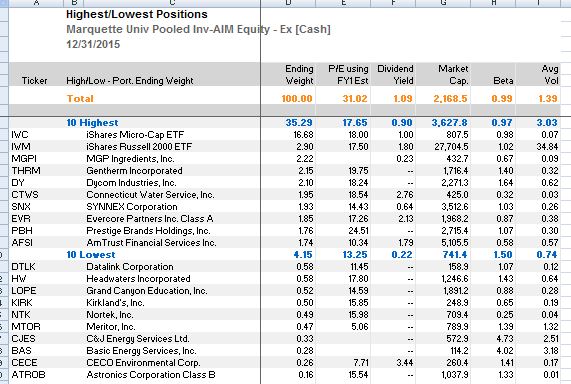571x384 pixels.
Task: Click CECE dividend yield 3.44
Action: 404,363
